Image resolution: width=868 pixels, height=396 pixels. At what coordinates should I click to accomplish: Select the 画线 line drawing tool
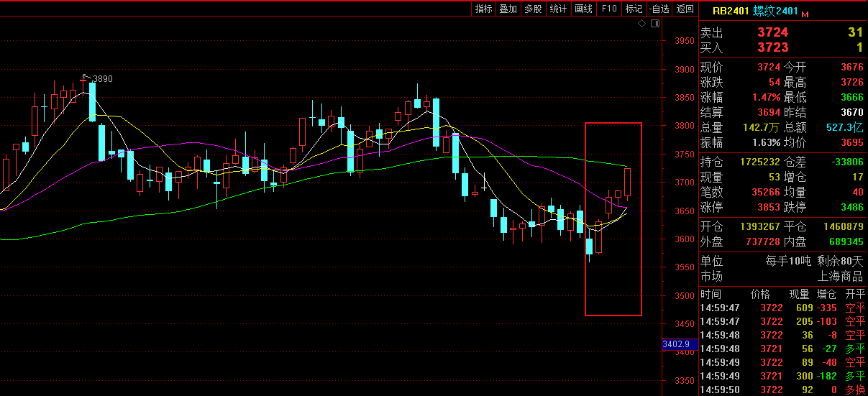583,9
